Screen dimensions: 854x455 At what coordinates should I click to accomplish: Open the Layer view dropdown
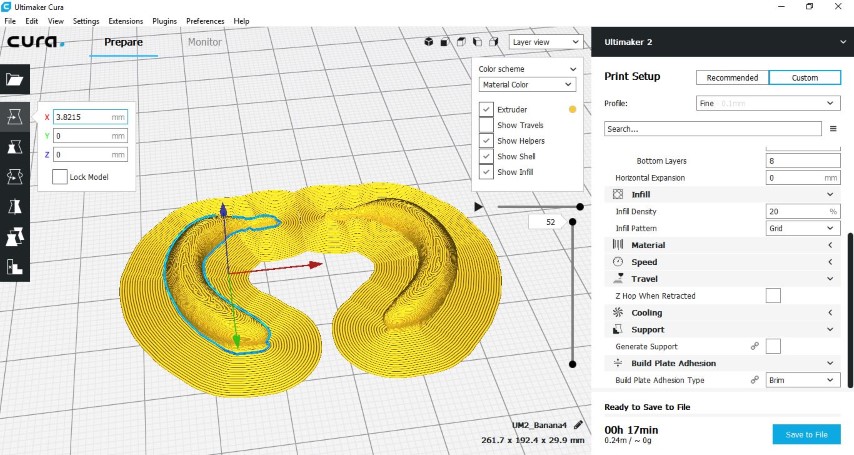click(546, 42)
